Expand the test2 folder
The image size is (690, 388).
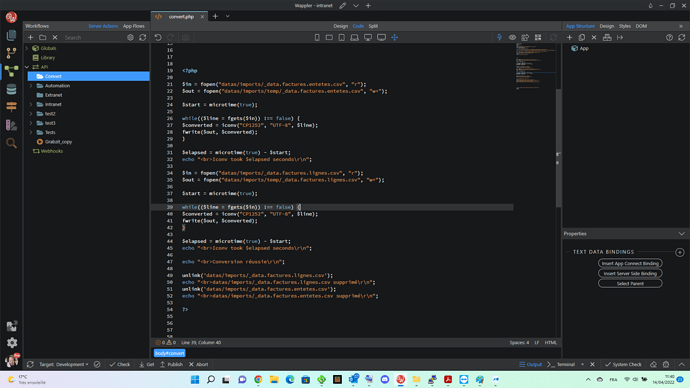pos(31,114)
